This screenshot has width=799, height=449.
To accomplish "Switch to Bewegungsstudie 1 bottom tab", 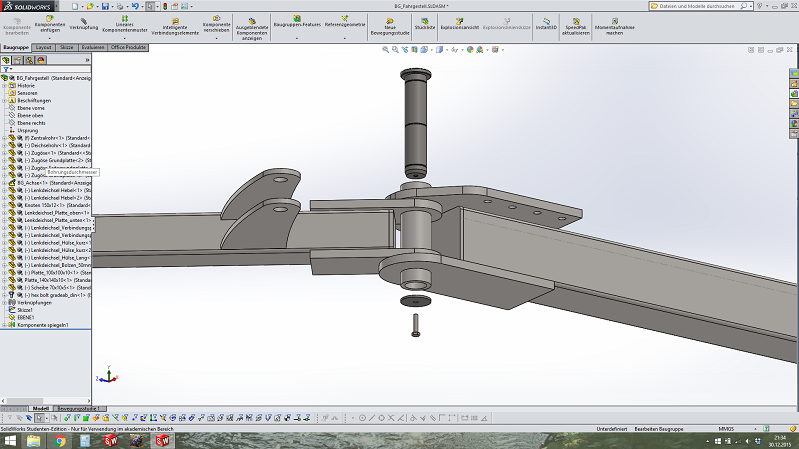I will tap(78, 409).
